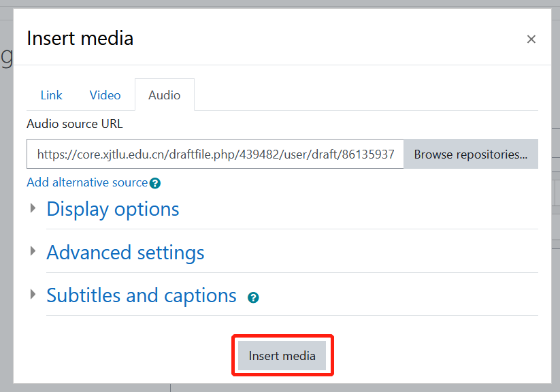Switch to the Link tab
The width and height of the screenshot is (560, 392).
[52, 95]
